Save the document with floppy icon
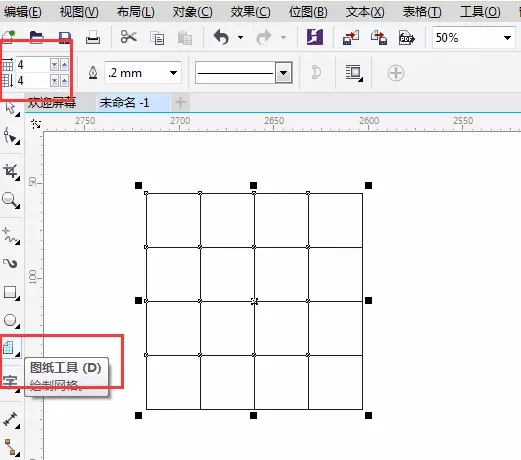Screen dimensions: 521x460 tap(64, 37)
